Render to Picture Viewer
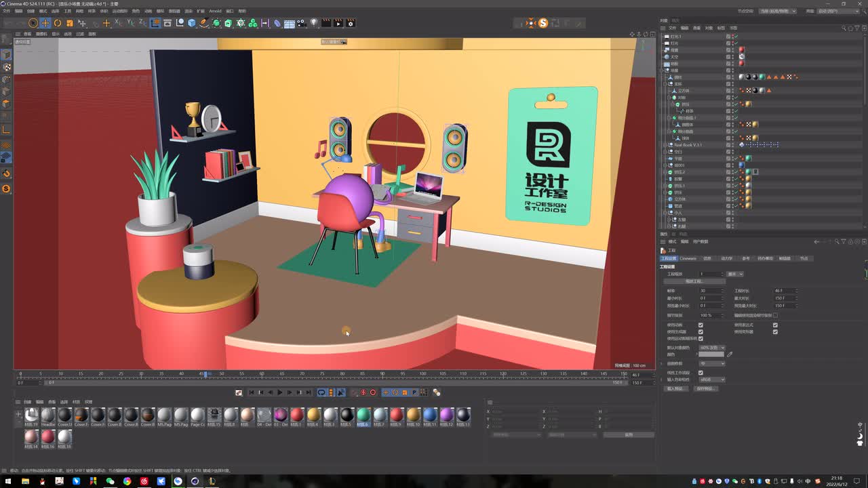This screenshot has width=868, height=488. point(338,23)
